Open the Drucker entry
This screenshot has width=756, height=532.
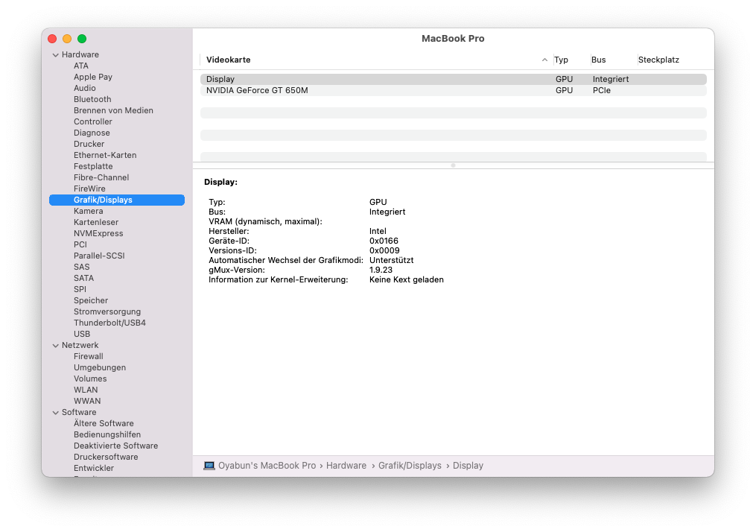[89, 144]
